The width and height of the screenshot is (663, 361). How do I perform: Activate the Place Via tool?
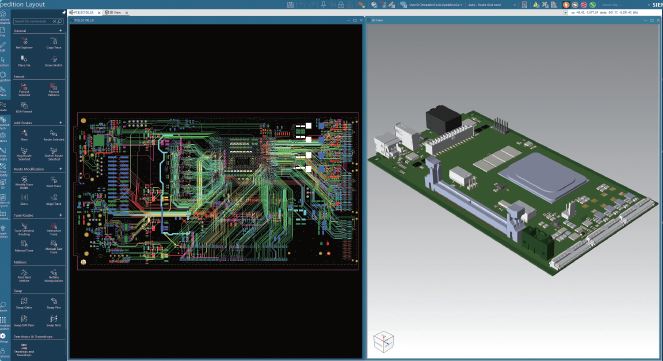point(24,61)
